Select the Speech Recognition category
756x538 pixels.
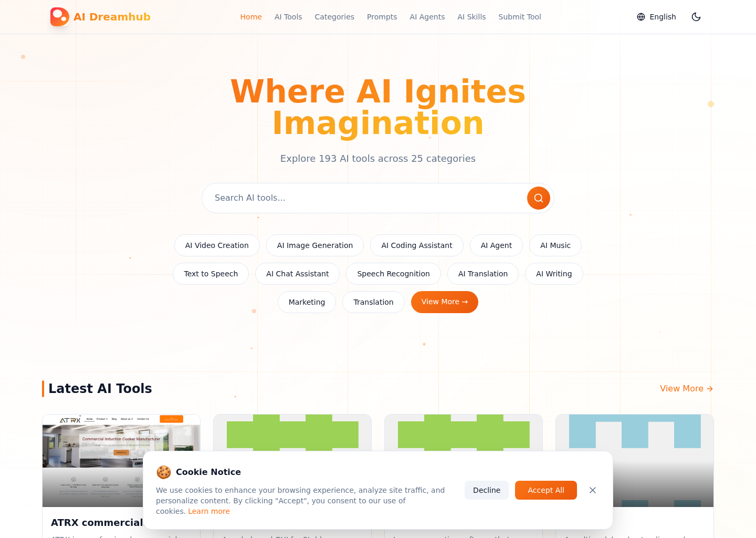pos(393,274)
